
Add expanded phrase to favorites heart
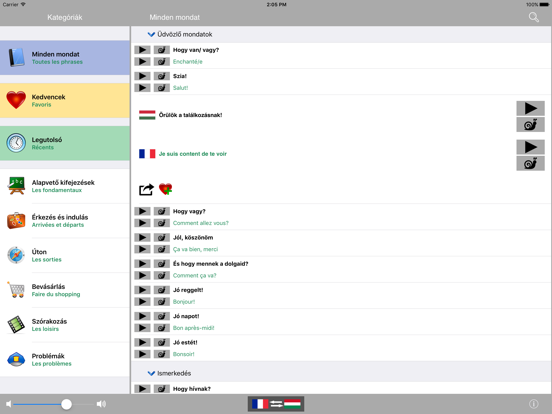[x=165, y=189]
